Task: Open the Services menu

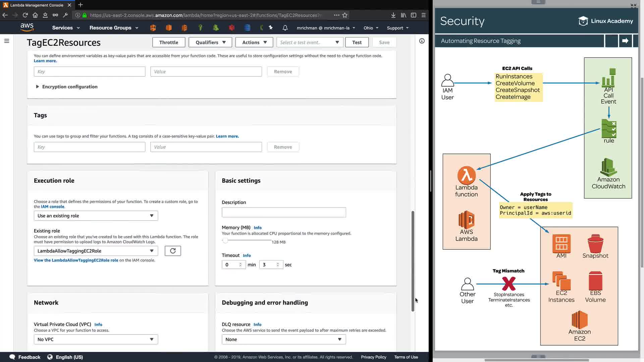Action: click(66, 28)
